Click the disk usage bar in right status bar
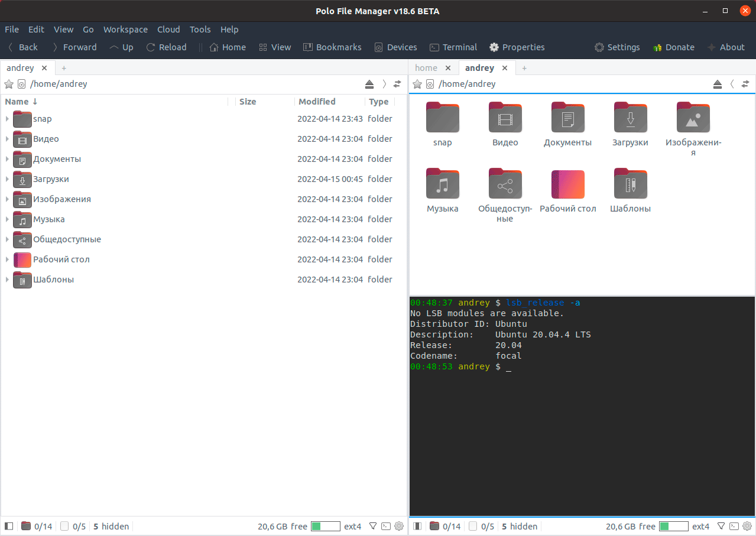The image size is (756, 536). [x=673, y=526]
